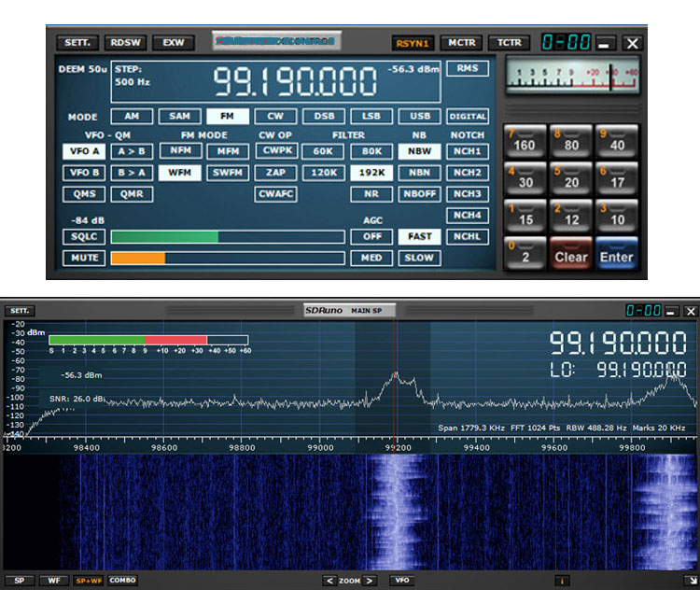
Task: Toggle notch NCH3
Action: coord(468,194)
